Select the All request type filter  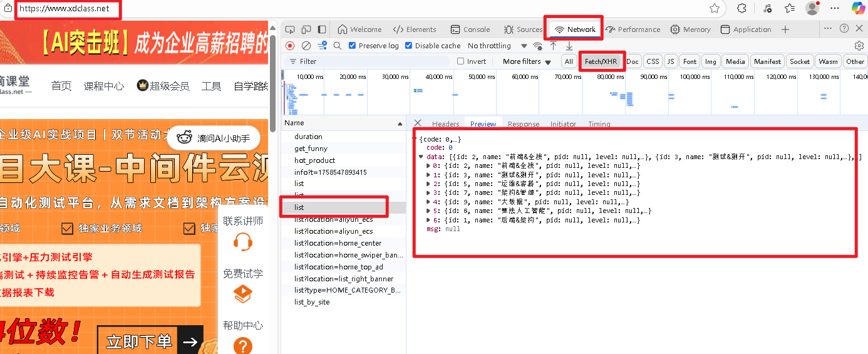[x=569, y=61]
